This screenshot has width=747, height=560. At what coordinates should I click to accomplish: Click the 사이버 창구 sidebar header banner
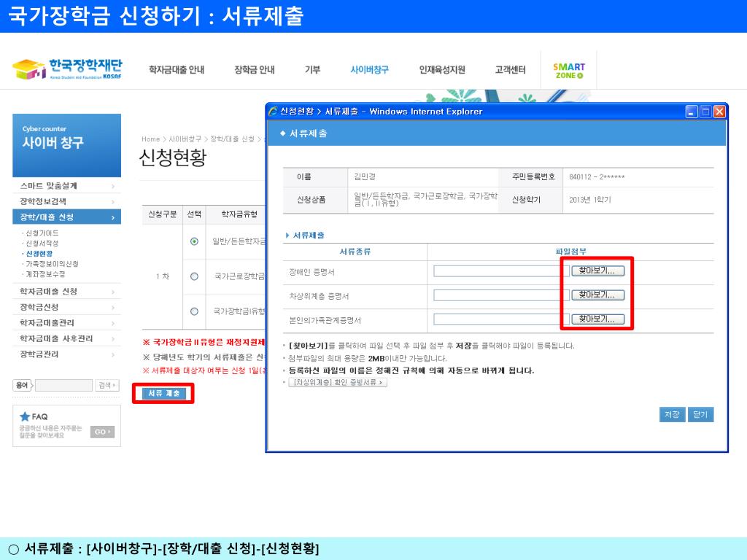[x=66, y=145]
